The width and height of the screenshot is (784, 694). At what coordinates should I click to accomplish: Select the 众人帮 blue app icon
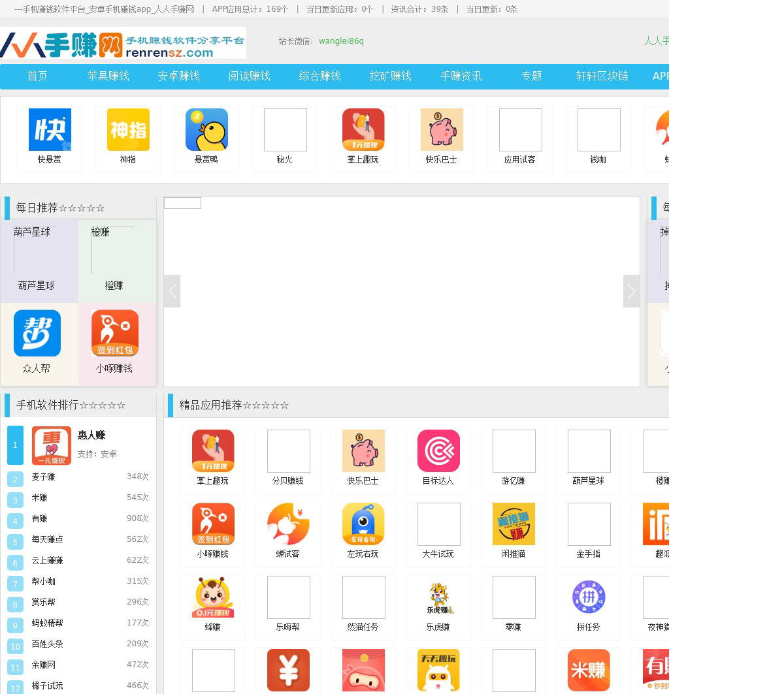click(37, 334)
